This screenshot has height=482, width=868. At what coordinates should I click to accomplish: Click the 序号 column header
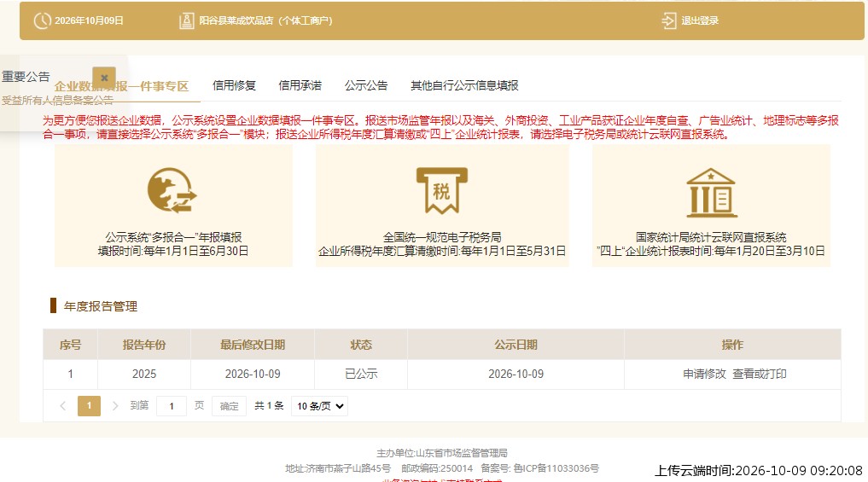click(70, 345)
